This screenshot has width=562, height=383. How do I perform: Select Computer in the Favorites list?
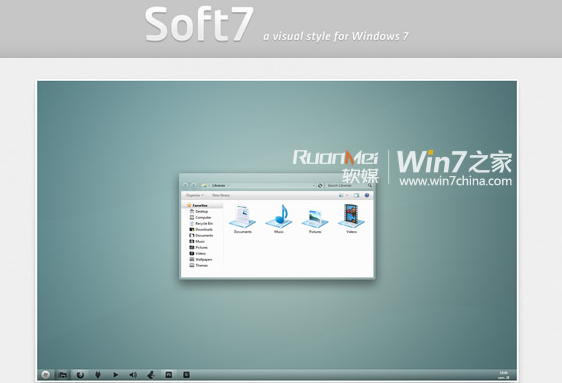pos(200,217)
